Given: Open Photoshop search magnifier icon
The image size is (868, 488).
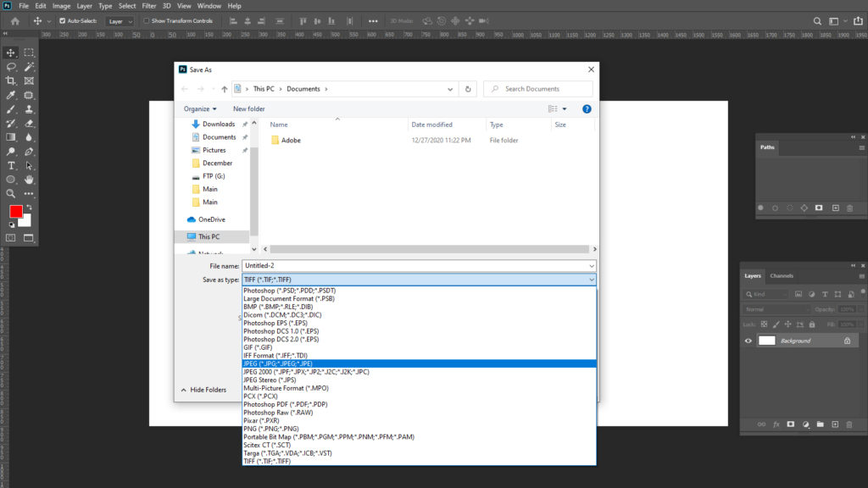Looking at the screenshot, I should (817, 21).
